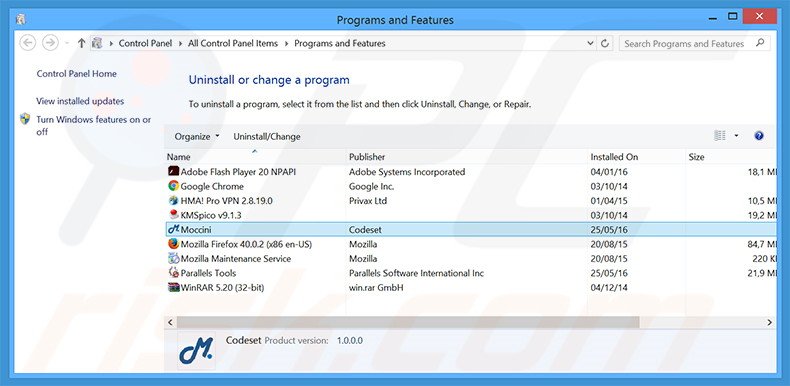The image size is (790, 386).
Task: Select the Adobe Flash Player 20 NPAPI entry
Action: tap(471, 172)
